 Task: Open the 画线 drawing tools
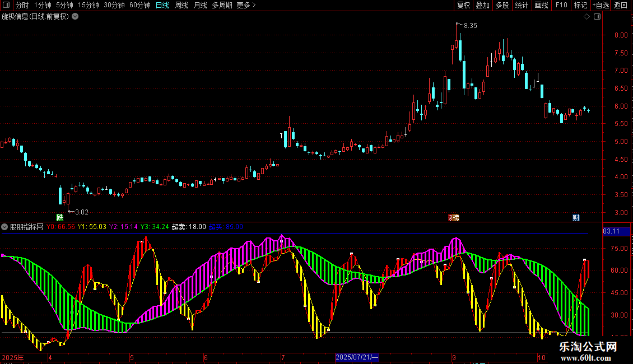(541, 5)
